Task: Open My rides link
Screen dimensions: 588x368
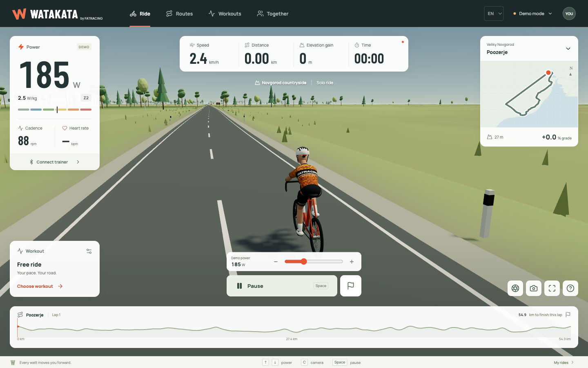Action: 564,362
